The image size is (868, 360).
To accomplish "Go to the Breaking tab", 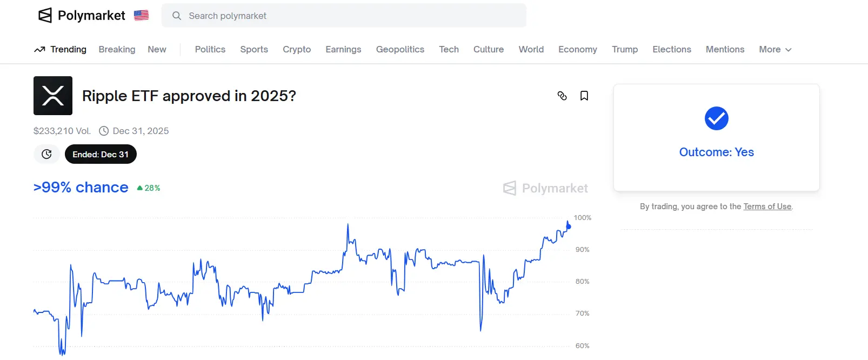I will click(117, 50).
